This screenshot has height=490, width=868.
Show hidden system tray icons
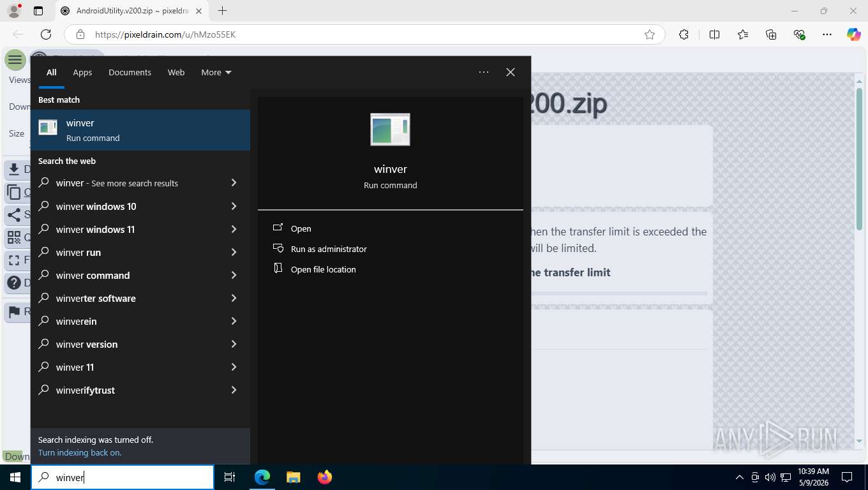(x=740, y=477)
